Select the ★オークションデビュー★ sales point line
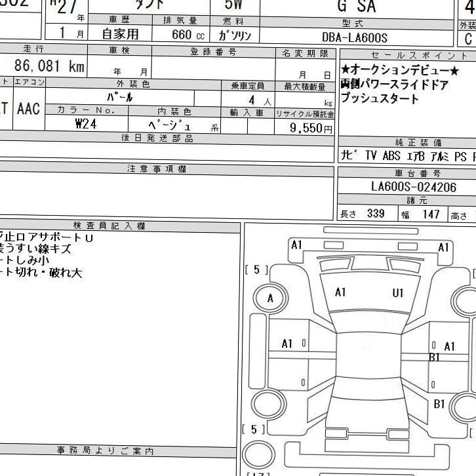Screen dimensions: 476x476 (399, 70)
